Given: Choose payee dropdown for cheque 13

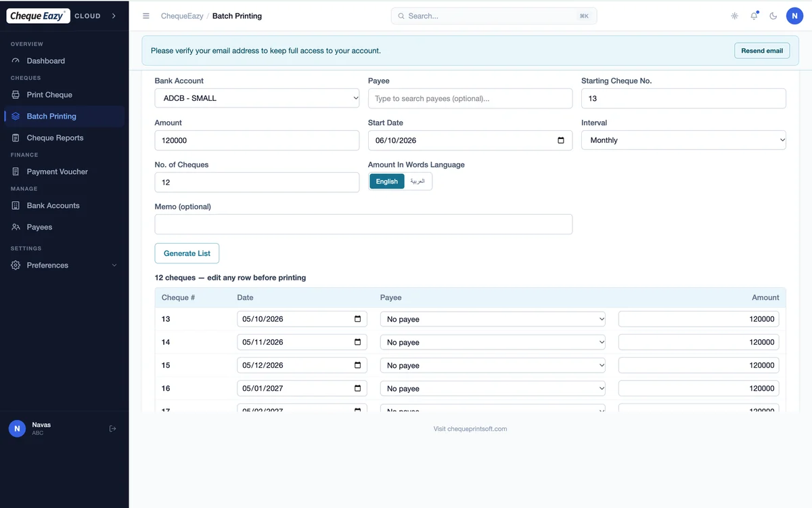Looking at the screenshot, I should 493,319.
